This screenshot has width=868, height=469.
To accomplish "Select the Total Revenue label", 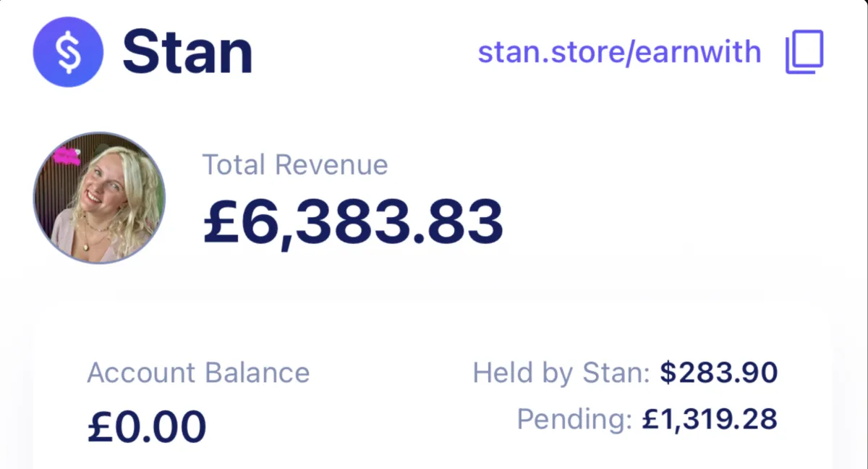I will tap(295, 165).
